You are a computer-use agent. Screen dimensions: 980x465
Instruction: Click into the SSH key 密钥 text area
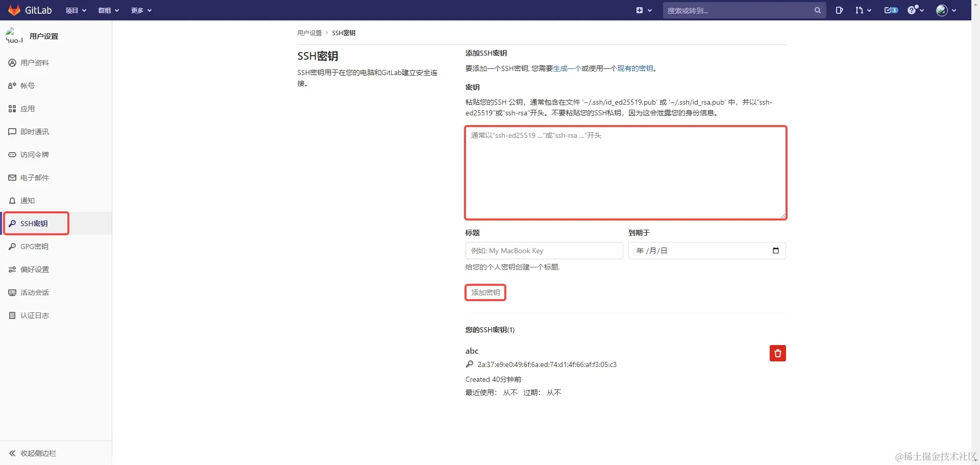coord(626,173)
